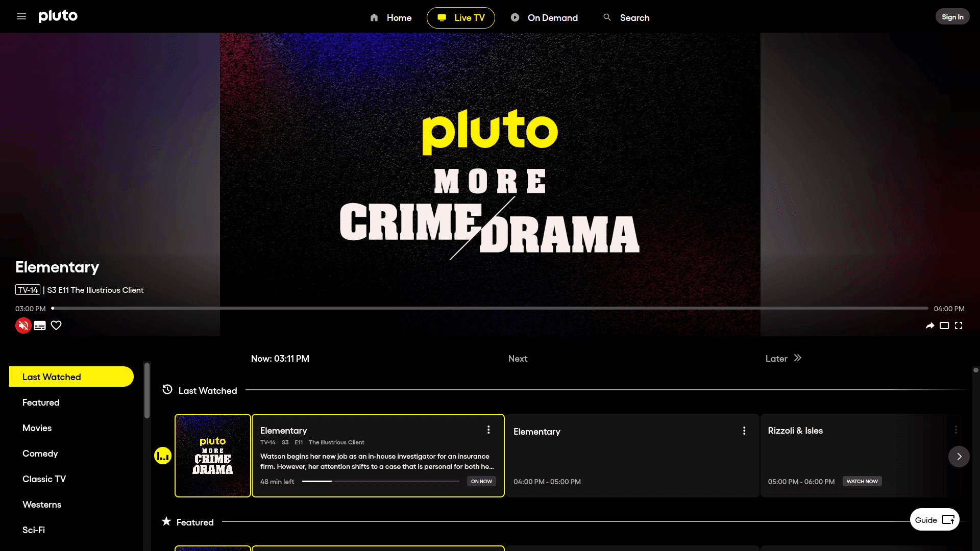
Task: Enter fullscreen mode
Action: click(x=959, y=325)
